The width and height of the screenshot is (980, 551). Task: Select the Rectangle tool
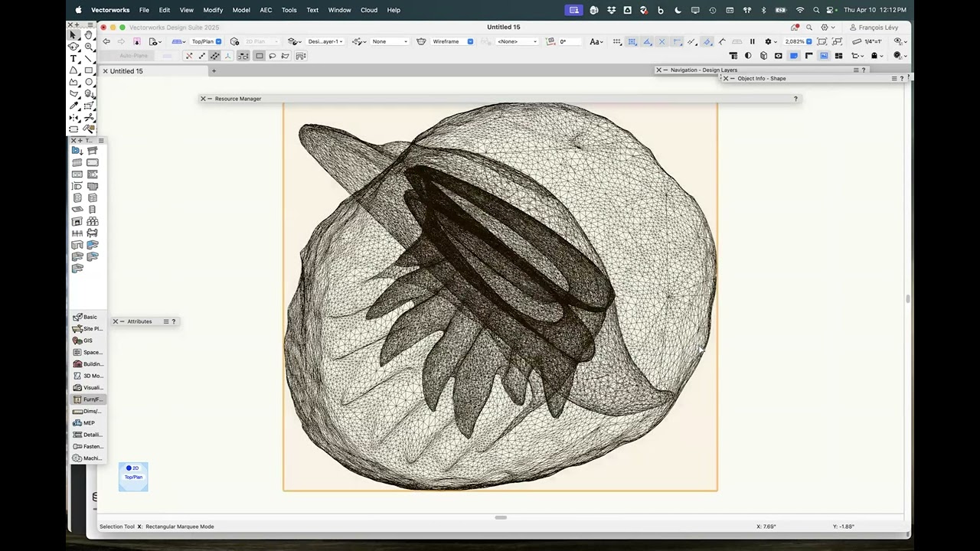[x=89, y=70]
